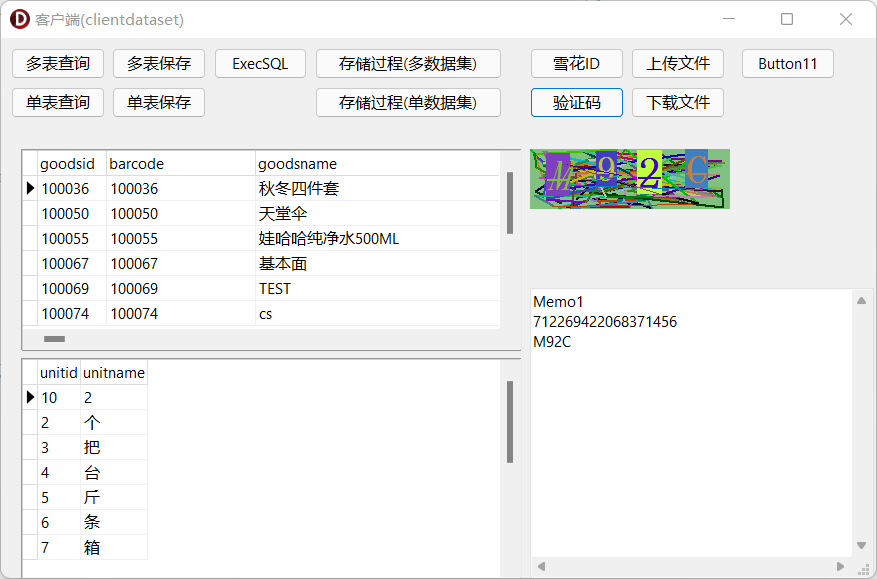The height and width of the screenshot is (579, 877).
Task: Click the memo scroll-down arrow
Action: (x=861, y=545)
